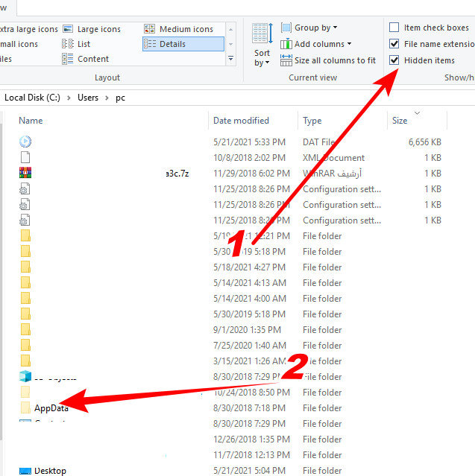Screen dimensions: 475x476
Task: Click the 3D Objects cube folder icon
Action: click(25, 376)
